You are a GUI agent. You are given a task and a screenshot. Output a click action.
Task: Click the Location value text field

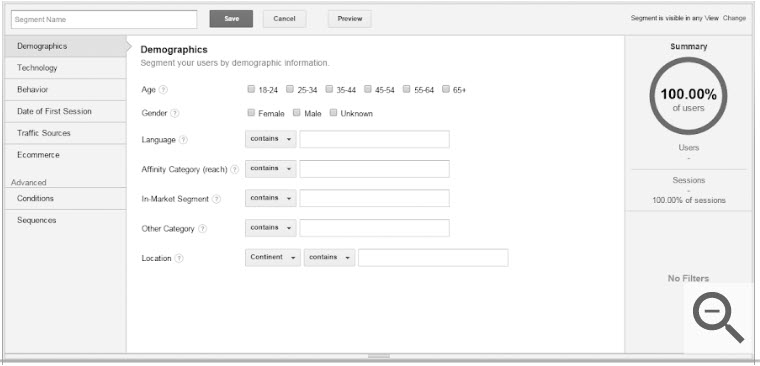coord(433,257)
